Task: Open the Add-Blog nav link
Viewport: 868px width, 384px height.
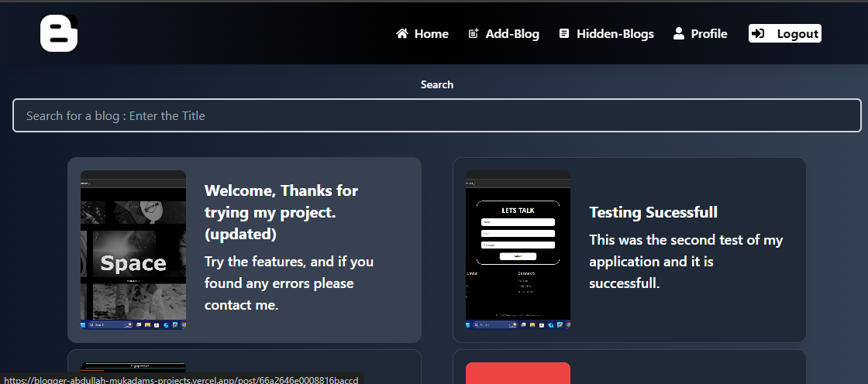Action: (511, 33)
